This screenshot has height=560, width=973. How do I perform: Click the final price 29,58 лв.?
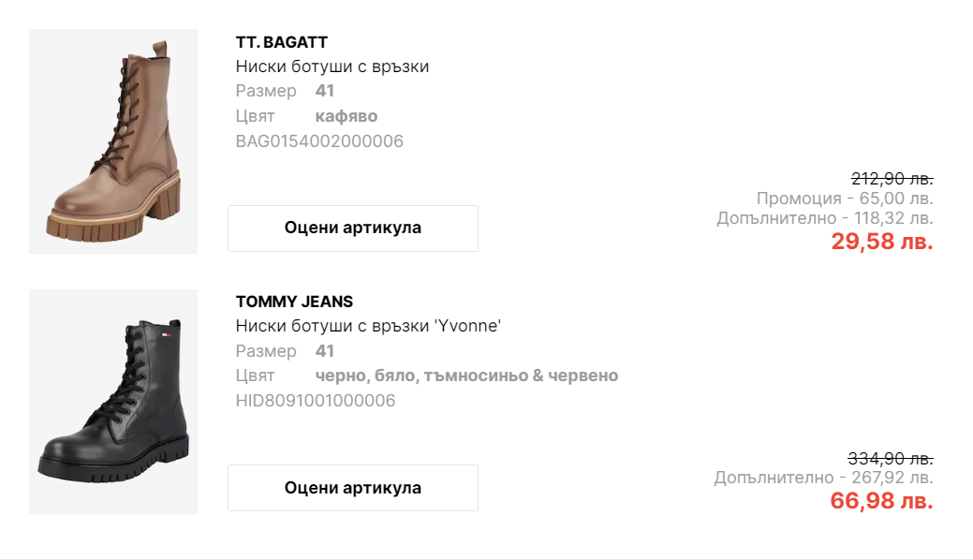[882, 242]
